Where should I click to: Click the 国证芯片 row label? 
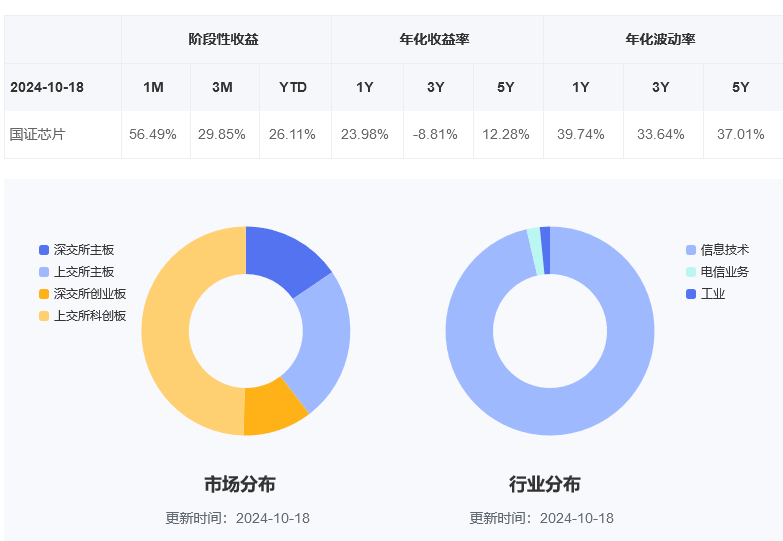pyautogui.click(x=37, y=134)
